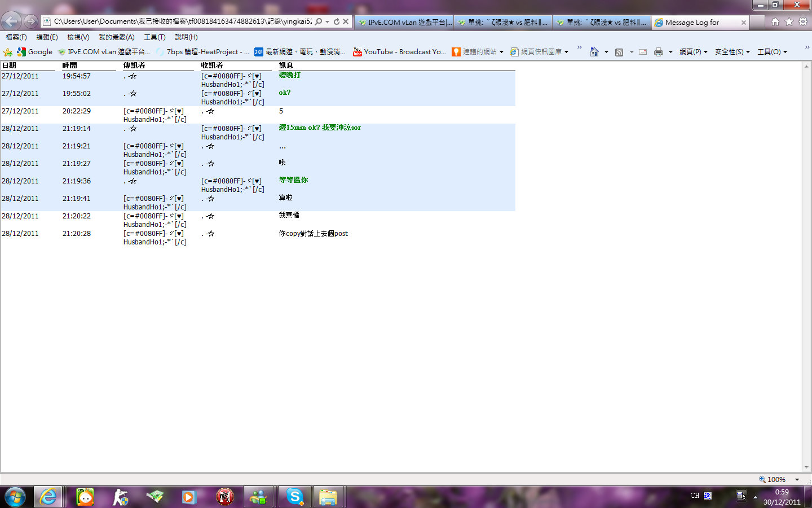The height and width of the screenshot is (508, 812).
Task: Click the message text 你copy對話上去個post
Action: (314, 234)
